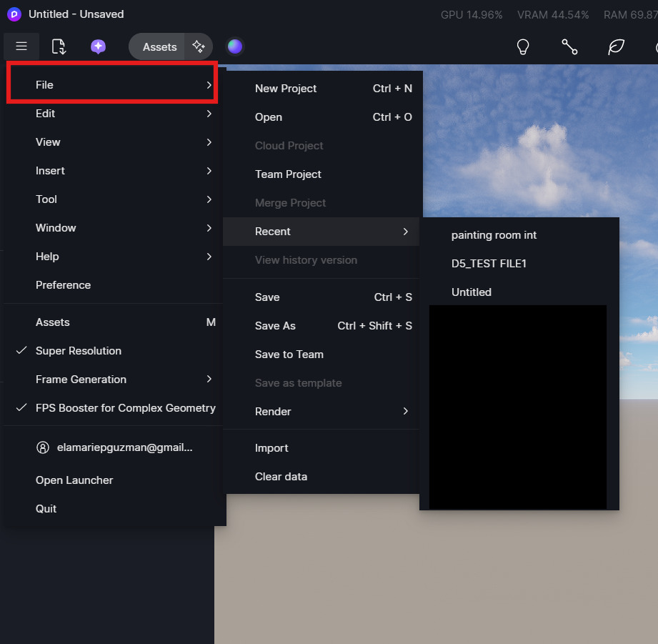Select the lightbulb lighting icon
The image size is (658, 644).
523,46
